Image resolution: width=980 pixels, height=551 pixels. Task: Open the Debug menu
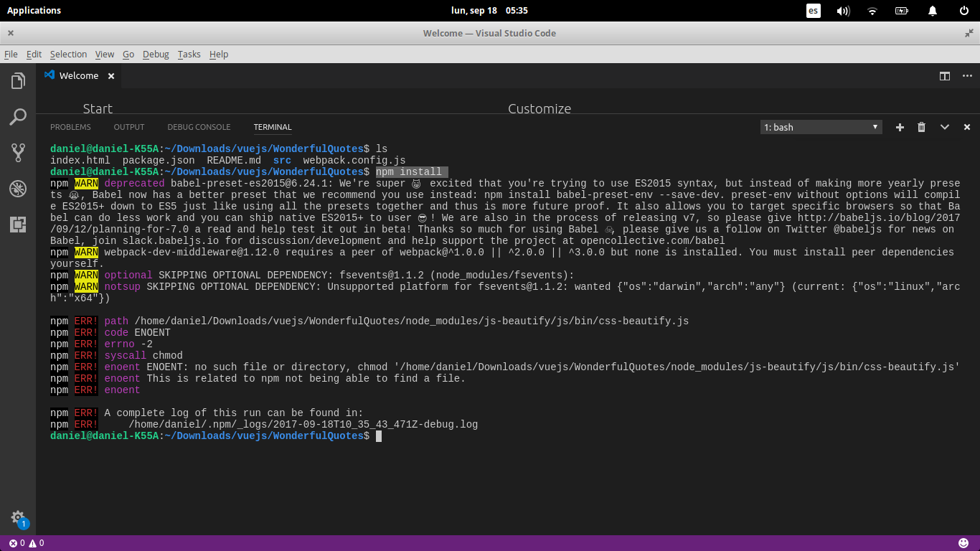(156, 54)
